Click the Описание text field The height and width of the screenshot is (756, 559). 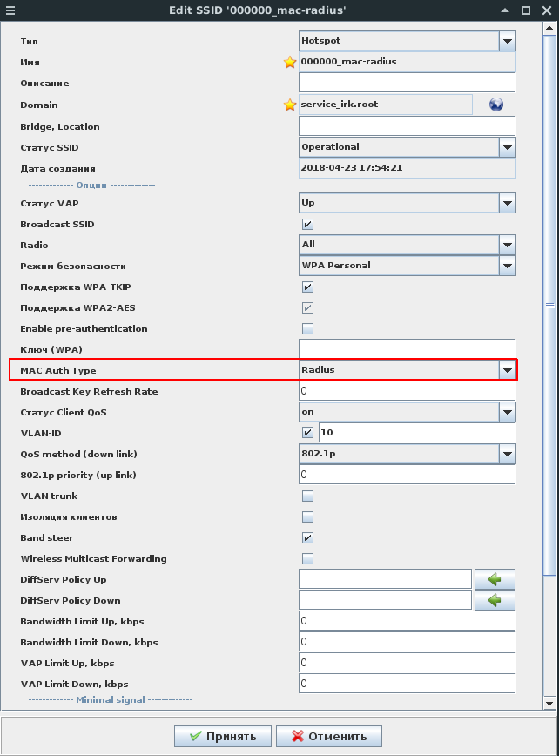[407, 83]
